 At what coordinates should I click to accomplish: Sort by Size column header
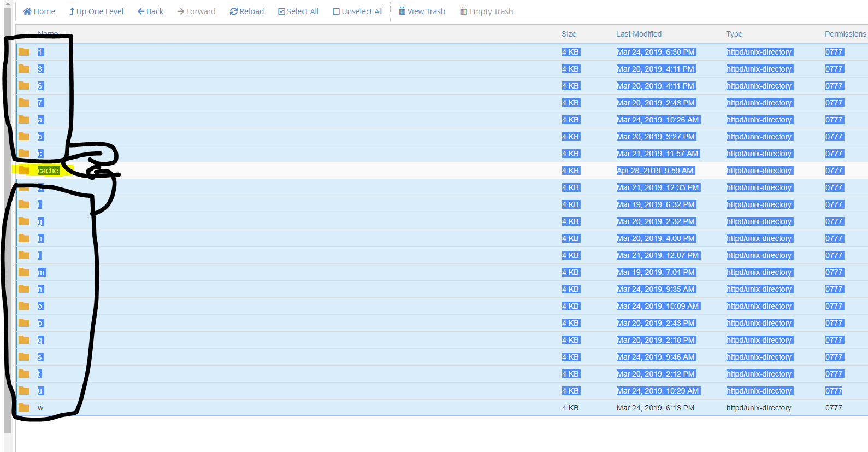click(569, 34)
